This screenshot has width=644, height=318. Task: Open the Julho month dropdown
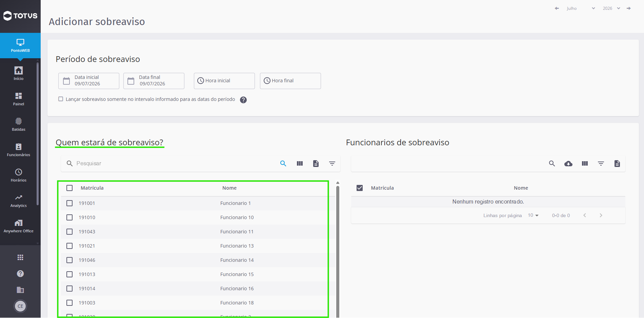[581, 8]
